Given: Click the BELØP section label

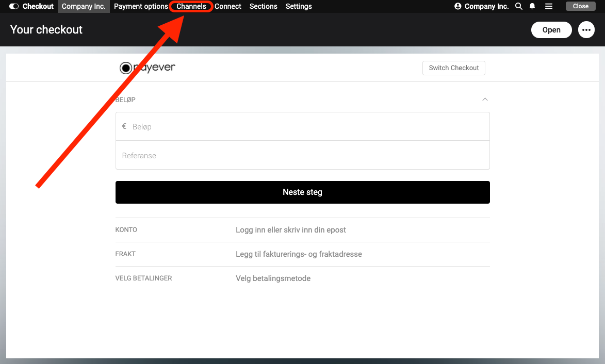Looking at the screenshot, I should (x=125, y=100).
